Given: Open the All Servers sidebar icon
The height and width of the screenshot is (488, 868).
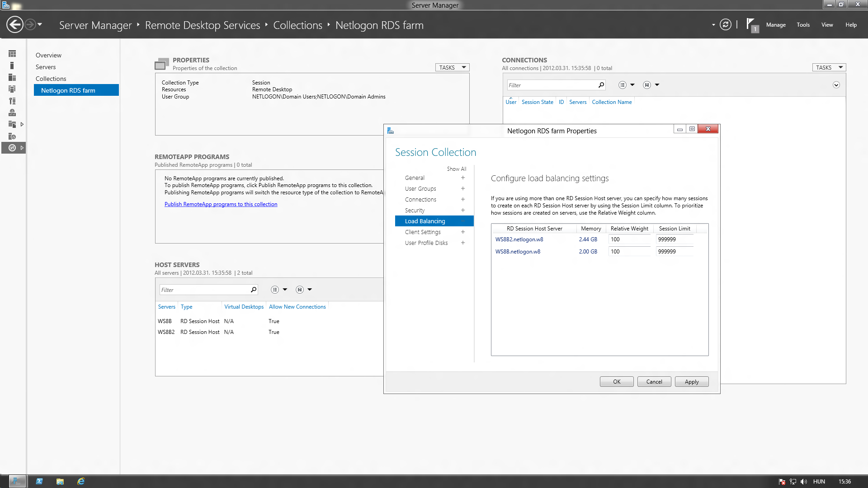Looking at the screenshot, I should 12,77.
